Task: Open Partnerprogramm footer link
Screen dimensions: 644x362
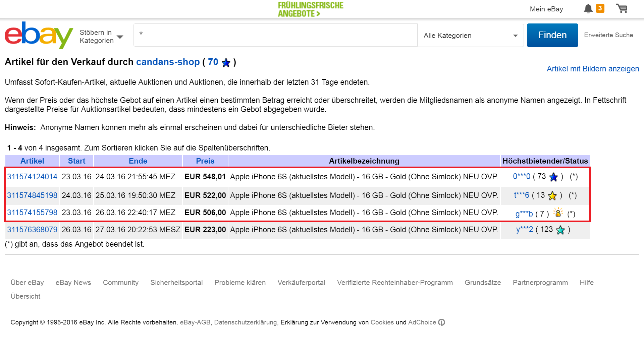Action: [540, 283]
